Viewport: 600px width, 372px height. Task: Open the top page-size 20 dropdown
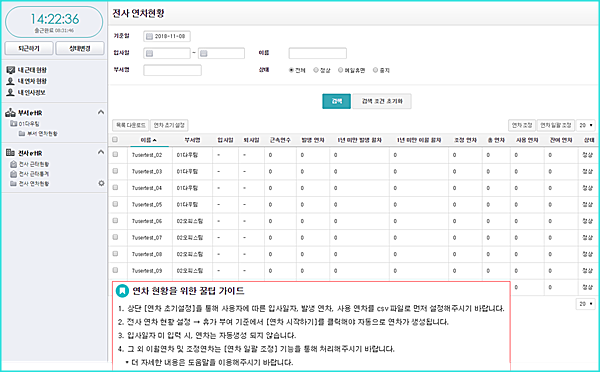point(586,125)
